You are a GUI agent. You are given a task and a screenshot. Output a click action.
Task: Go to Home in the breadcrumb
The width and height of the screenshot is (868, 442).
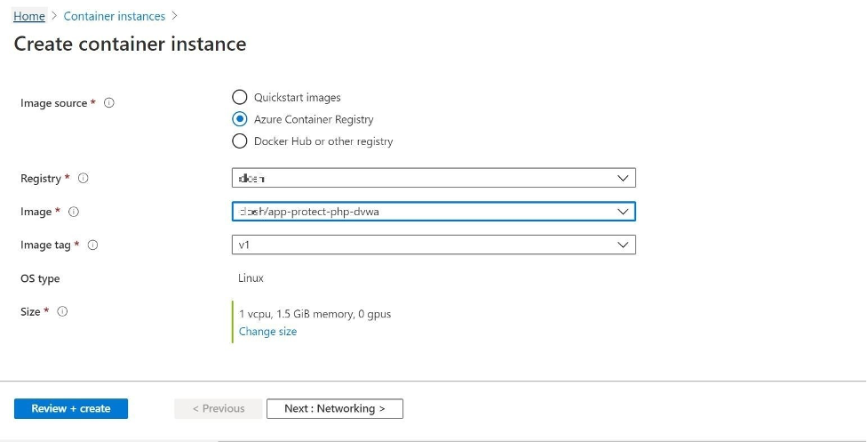click(x=29, y=16)
